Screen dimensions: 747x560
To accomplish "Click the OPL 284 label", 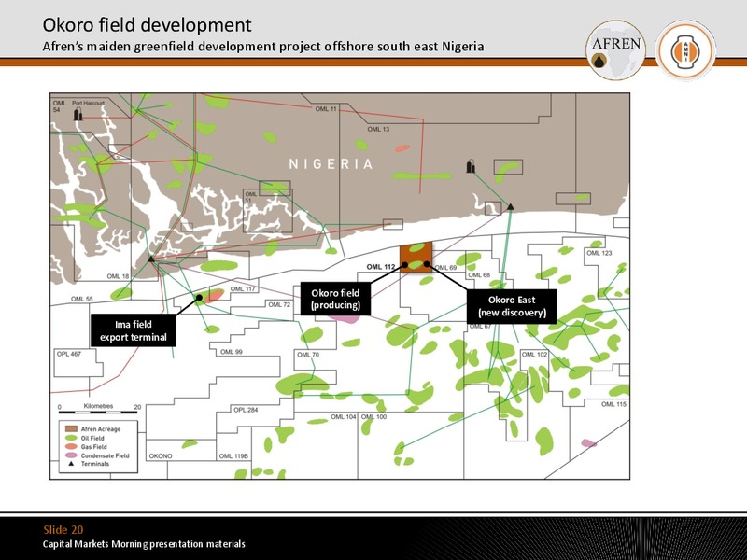I will [x=246, y=410].
